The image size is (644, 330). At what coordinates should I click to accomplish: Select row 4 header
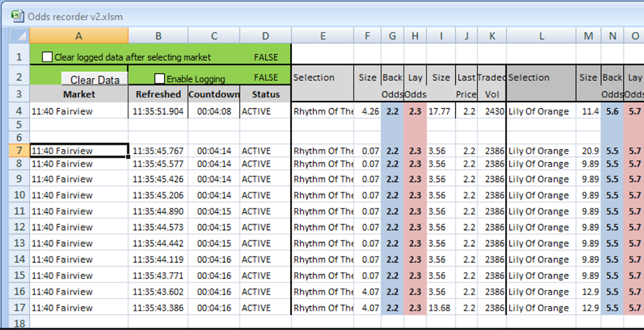click(x=19, y=111)
